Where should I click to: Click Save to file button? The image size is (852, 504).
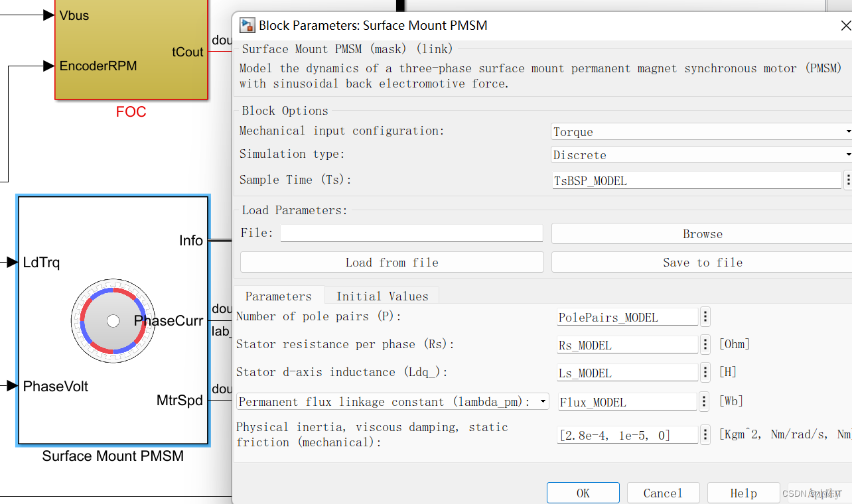coord(702,262)
